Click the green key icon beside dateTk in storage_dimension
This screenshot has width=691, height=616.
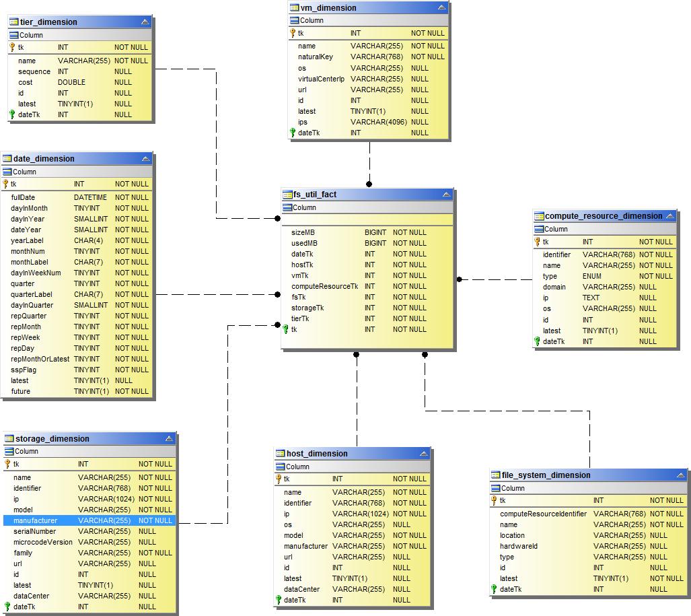pos(8,606)
